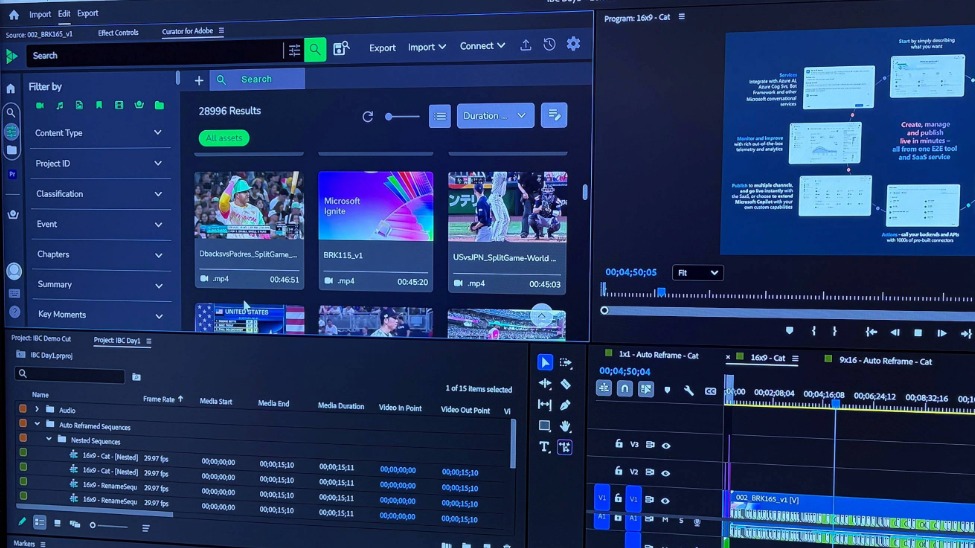The width and height of the screenshot is (975, 548).
Task: Select the Selection arrow tool
Action: 545,362
